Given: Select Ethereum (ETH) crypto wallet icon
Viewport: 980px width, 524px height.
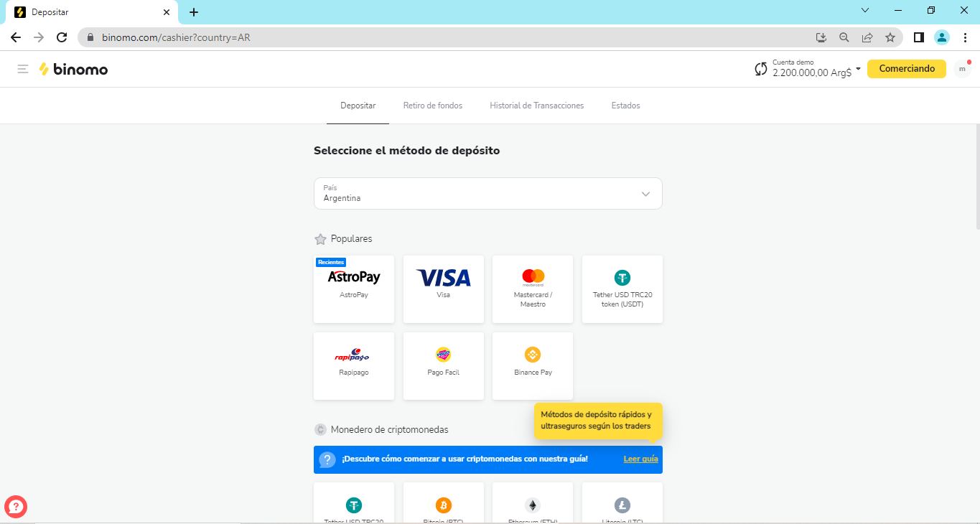Looking at the screenshot, I should [533, 505].
